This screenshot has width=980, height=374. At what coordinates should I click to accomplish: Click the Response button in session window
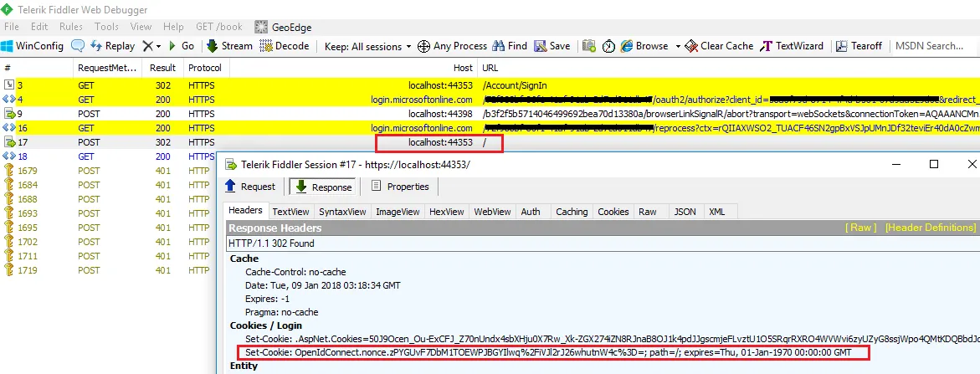324,186
